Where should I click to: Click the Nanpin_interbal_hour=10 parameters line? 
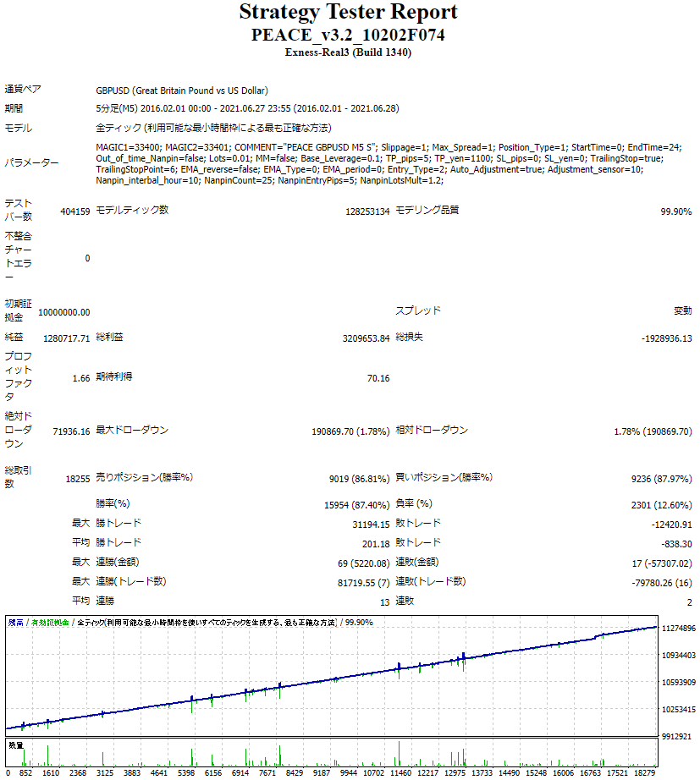pos(269,180)
